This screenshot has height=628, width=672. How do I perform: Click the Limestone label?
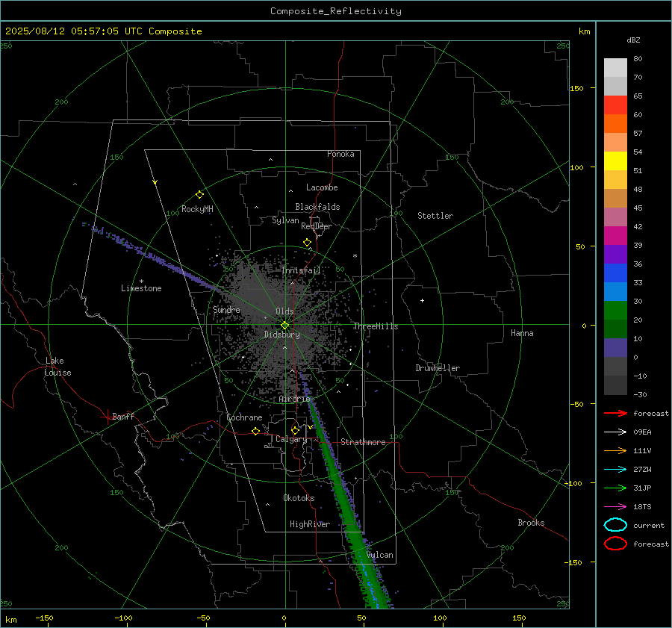pos(141,288)
